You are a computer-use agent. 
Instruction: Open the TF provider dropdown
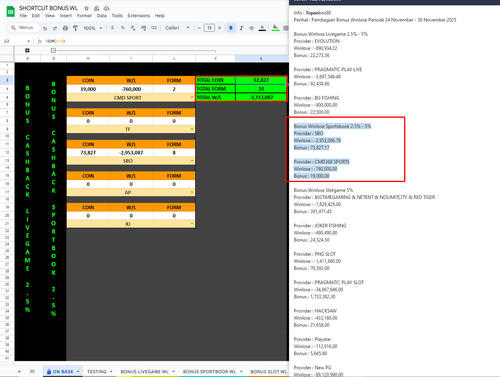(192, 129)
